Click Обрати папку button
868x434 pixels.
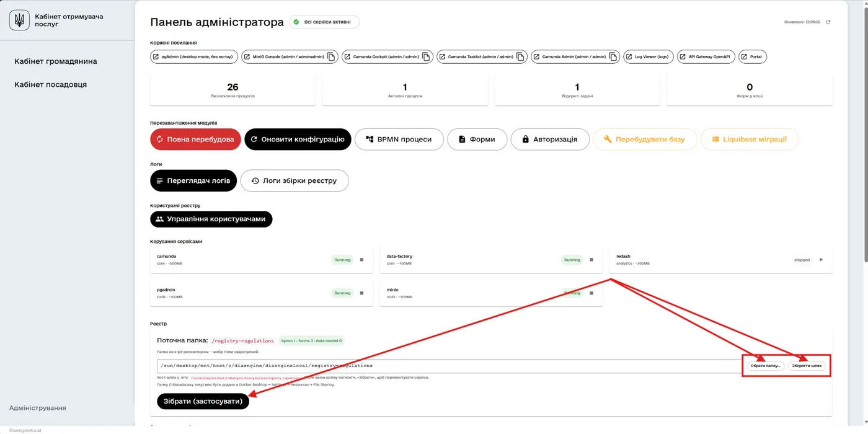click(765, 366)
